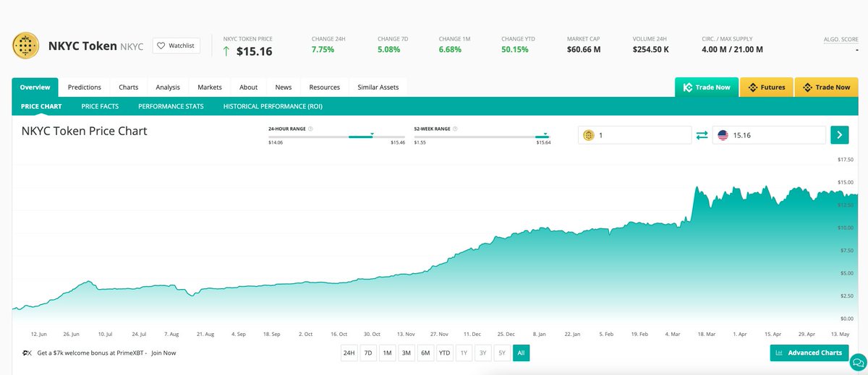Set chart range to 3Y
Image resolution: width=868 pixels, height=375 pixels.
coord(482,353)
